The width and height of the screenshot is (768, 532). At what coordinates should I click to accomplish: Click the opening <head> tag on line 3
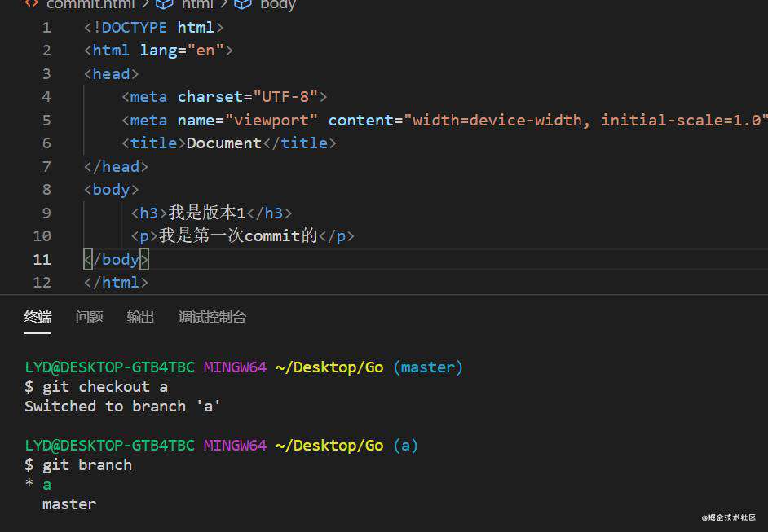click(111, 74)
